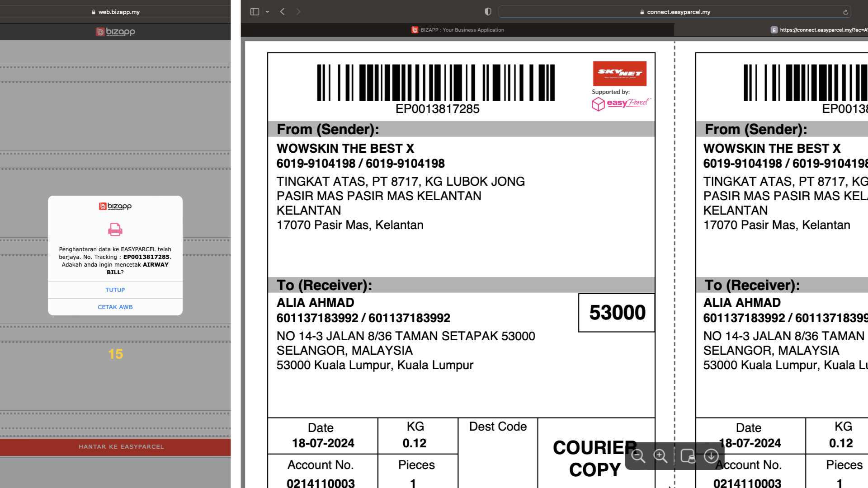Click the postcode box 53000

point(617,313)
